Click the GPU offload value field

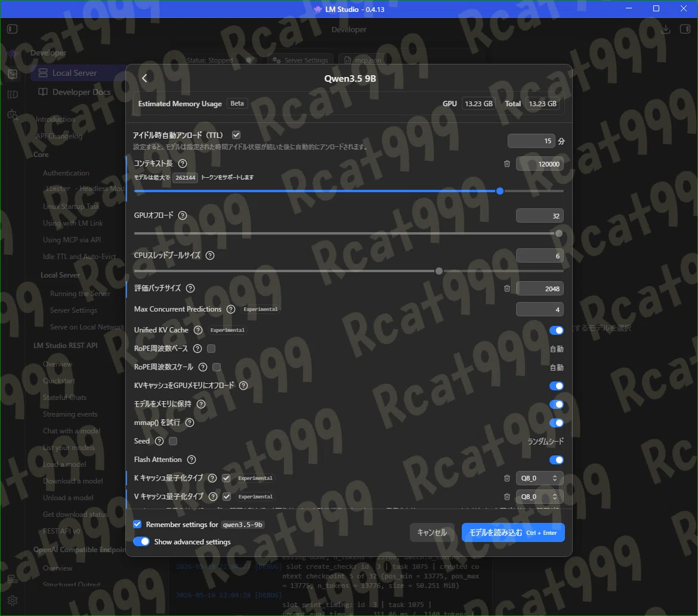(x=539, y=216)
